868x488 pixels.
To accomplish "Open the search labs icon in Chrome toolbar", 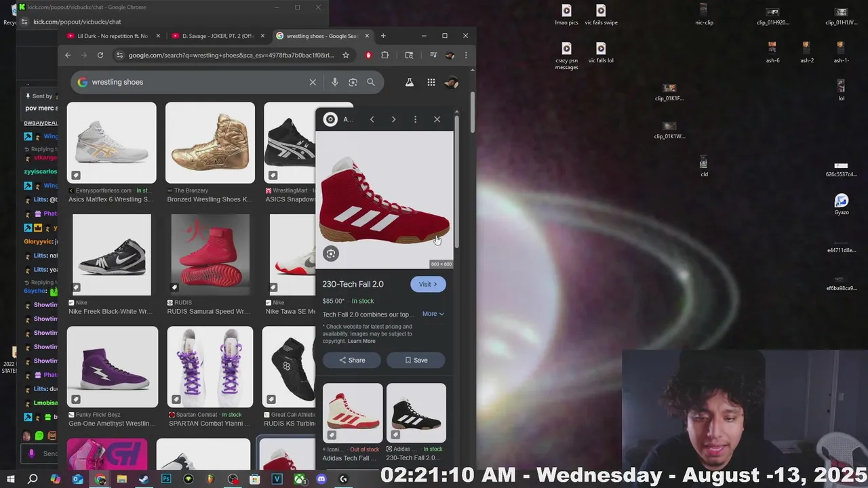I will coord(409,55).
